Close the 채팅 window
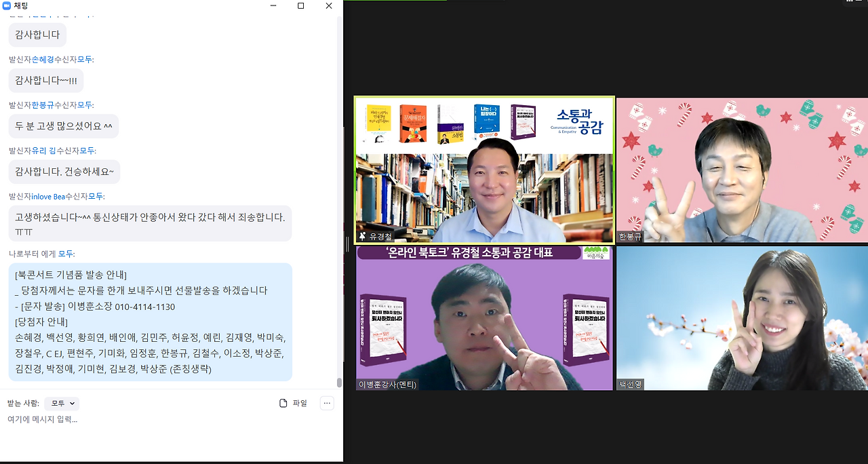 click(329, 5)
